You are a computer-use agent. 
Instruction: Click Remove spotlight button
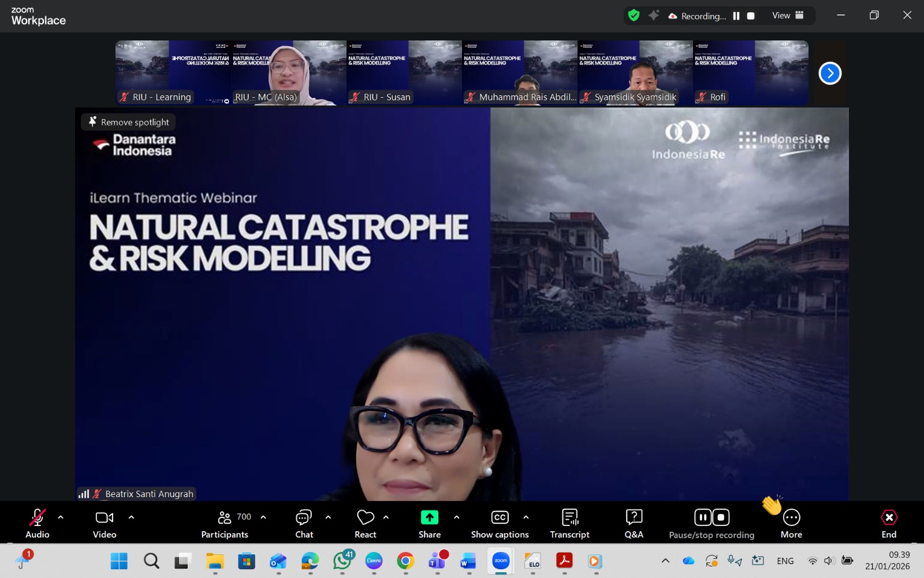(x=128, y=122)
